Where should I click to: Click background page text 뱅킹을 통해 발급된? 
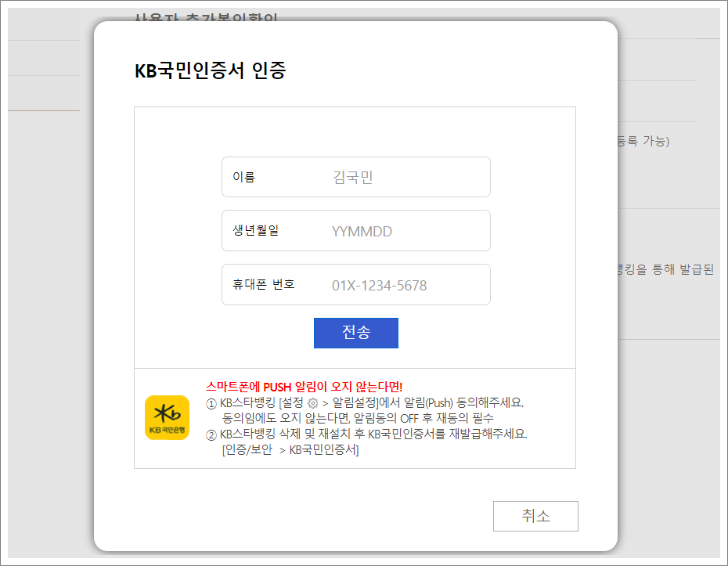pos(666,269)
